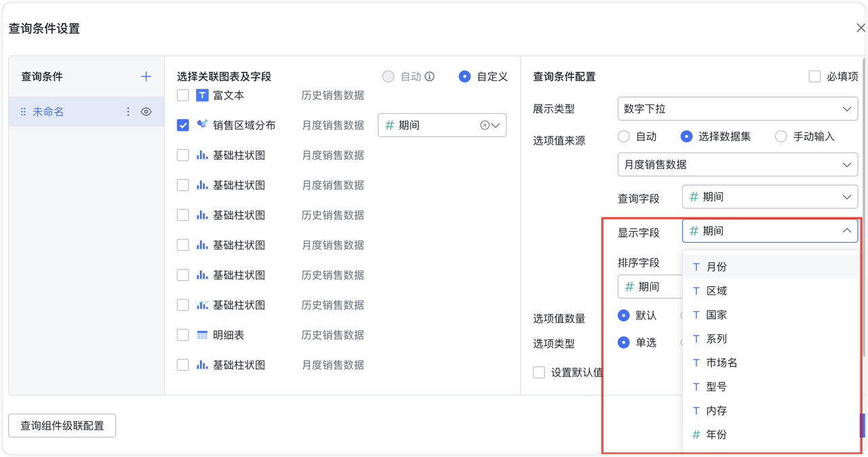The width and height of the screenshot is (868, 457).
Task: Click the info icon next to 自动
Action: (429, 77)
